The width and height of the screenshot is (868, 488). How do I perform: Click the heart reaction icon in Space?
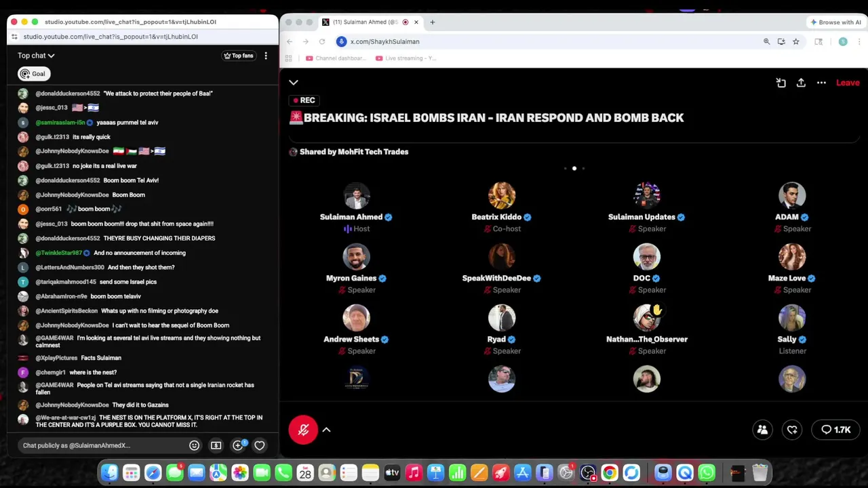(792, 430)
